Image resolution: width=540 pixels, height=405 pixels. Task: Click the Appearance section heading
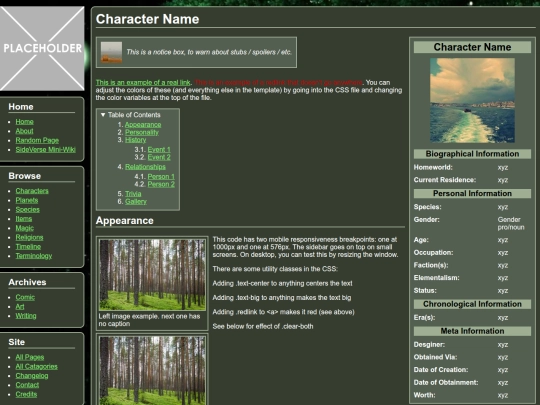click(x=125, y=220)
